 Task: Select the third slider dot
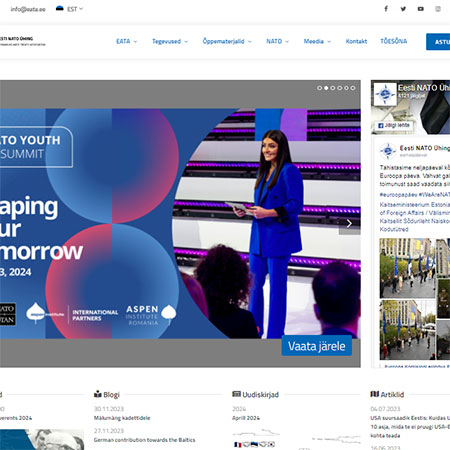tap(333, 88)
